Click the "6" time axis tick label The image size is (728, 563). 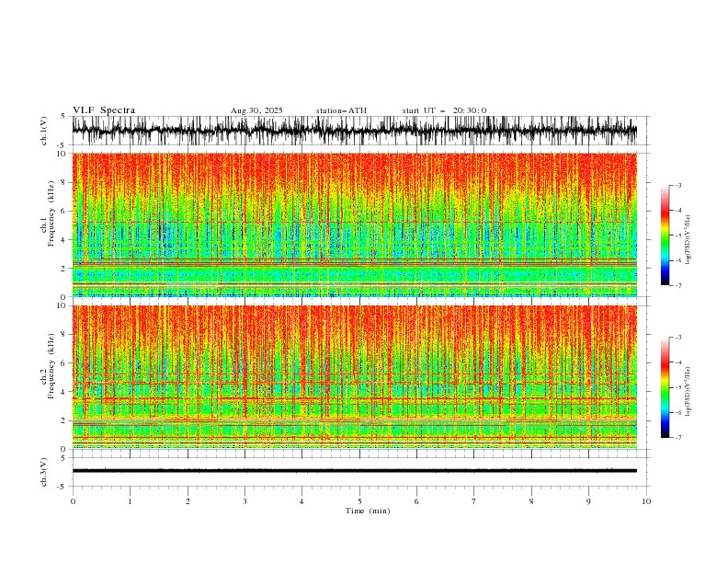(x=416, y=501)
